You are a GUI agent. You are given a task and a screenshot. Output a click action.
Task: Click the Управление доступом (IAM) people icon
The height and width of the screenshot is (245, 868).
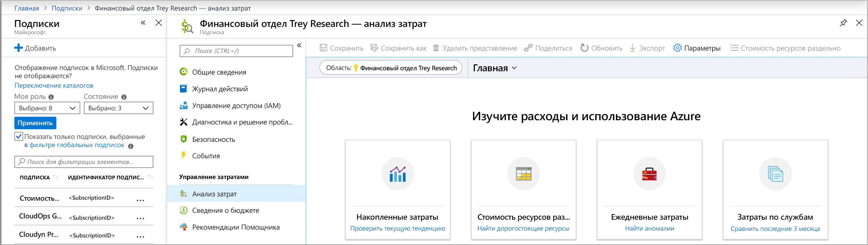point(183,105)
